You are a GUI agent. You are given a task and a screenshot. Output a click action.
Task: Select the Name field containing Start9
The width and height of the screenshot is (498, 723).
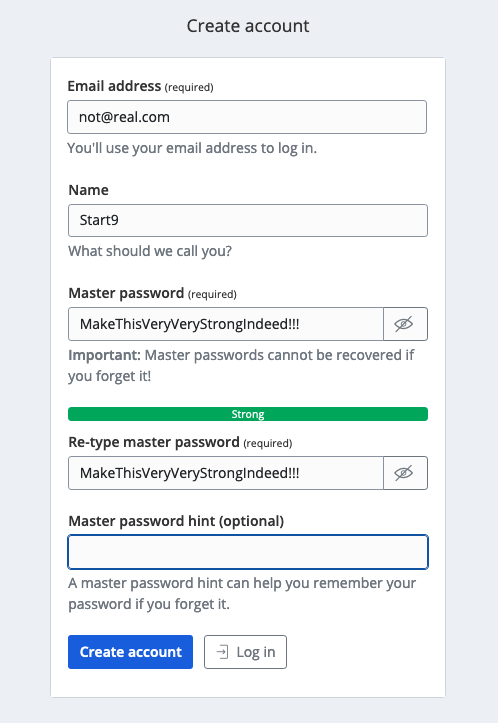pyautogui.click(x=248, y=220)
